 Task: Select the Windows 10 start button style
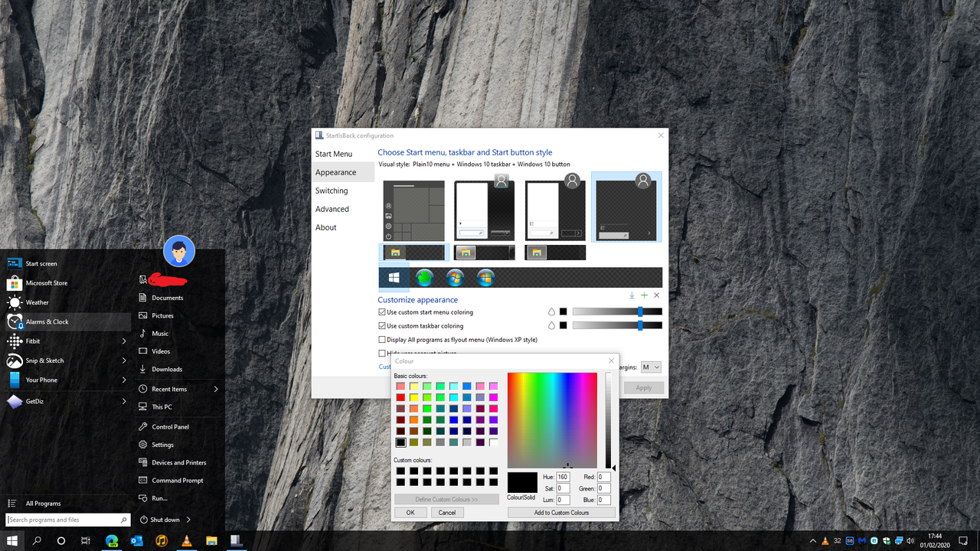point(394,277)
